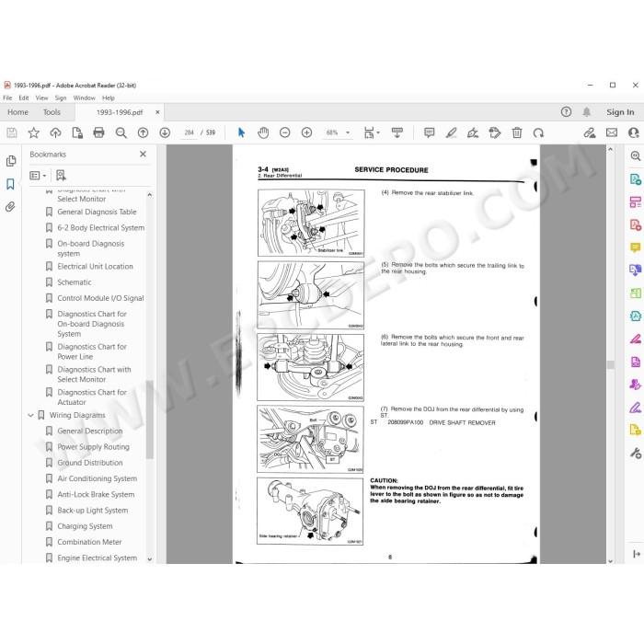The width and height of the screenshot is (644, 644).
Task: Open Engine Electrical System bookmark
Action: tap(97, 558)
